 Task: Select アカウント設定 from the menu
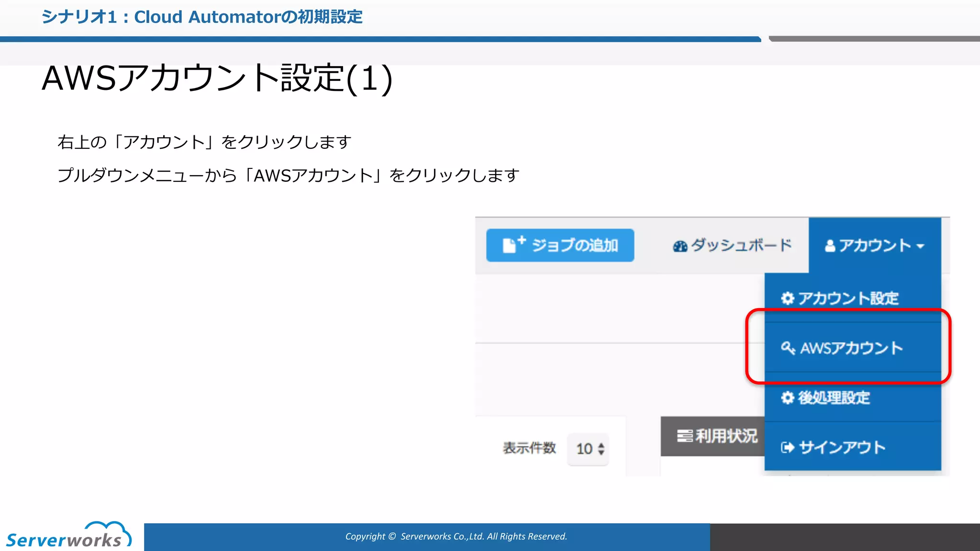coord(853,298)
